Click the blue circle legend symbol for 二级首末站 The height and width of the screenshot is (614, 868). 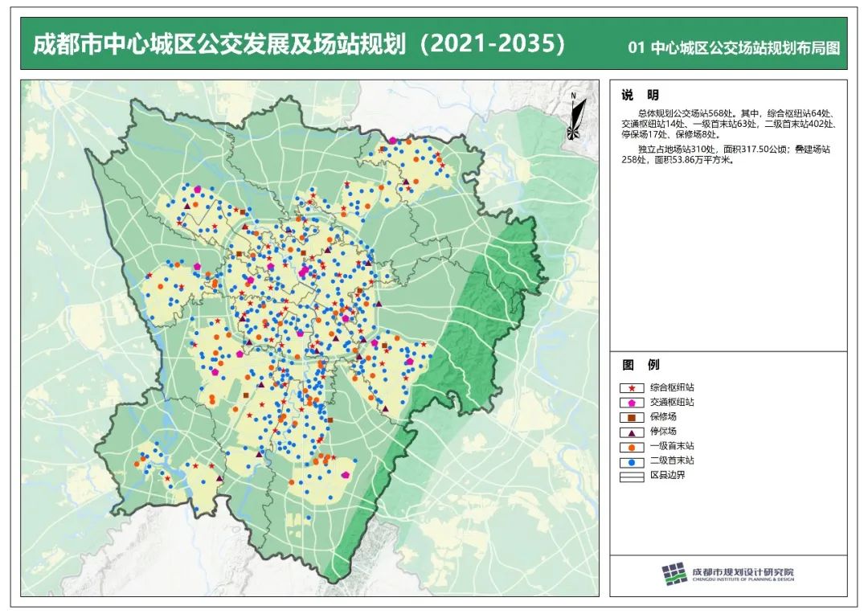coord(632,462)
